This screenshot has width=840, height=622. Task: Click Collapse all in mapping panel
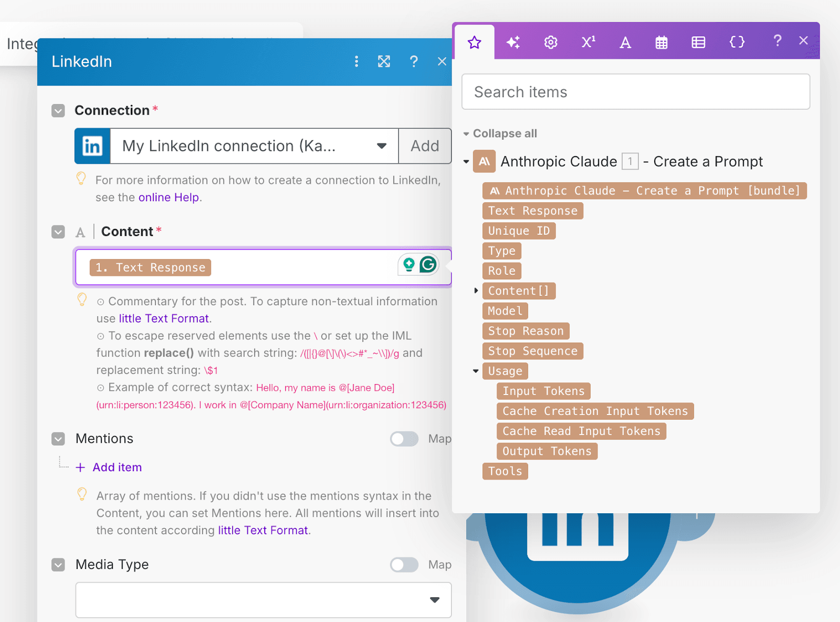(505, 133)
